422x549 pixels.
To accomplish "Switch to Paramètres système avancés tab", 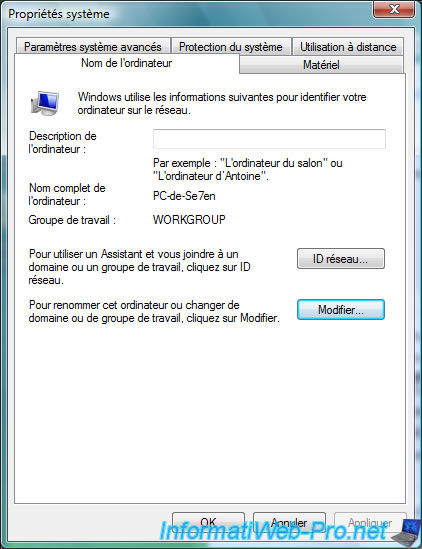I will (93, 47).
